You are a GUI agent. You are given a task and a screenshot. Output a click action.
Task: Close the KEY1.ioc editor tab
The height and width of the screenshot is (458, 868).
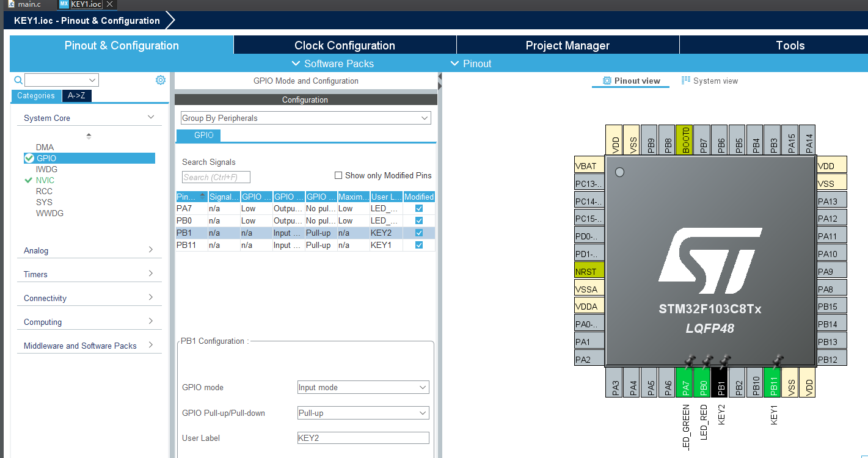tap(109, 4)
